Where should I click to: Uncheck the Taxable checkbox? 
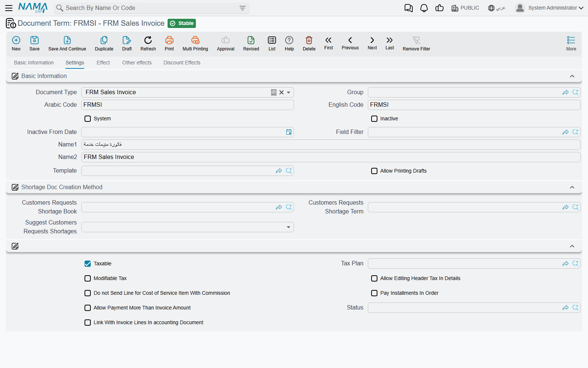coord(87,263)
